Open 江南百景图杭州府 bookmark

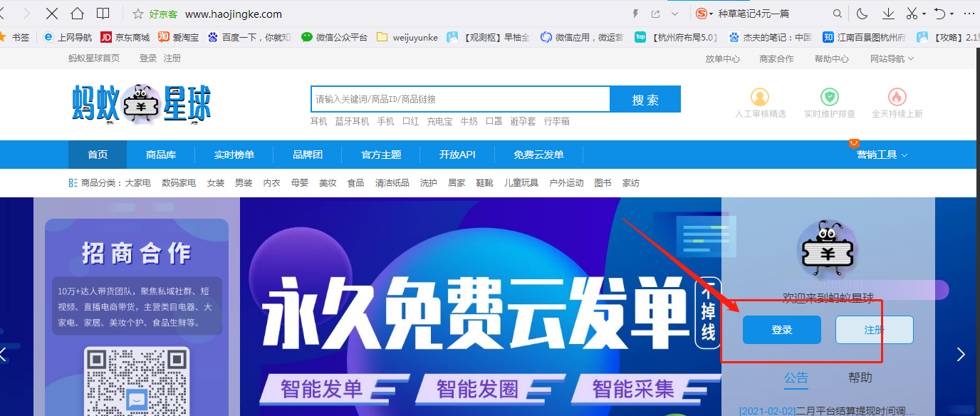click(x=864, y=37)
